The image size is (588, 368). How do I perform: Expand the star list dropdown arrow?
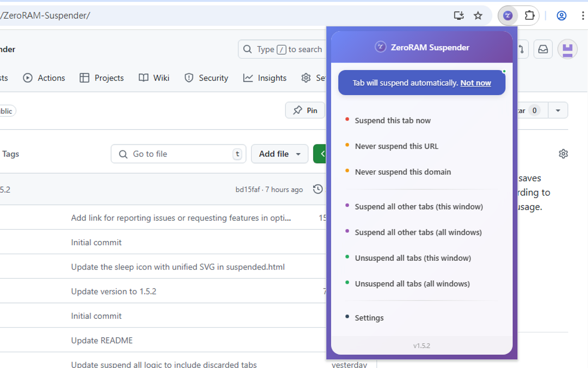pyautogui.click(x=558, y=110)
